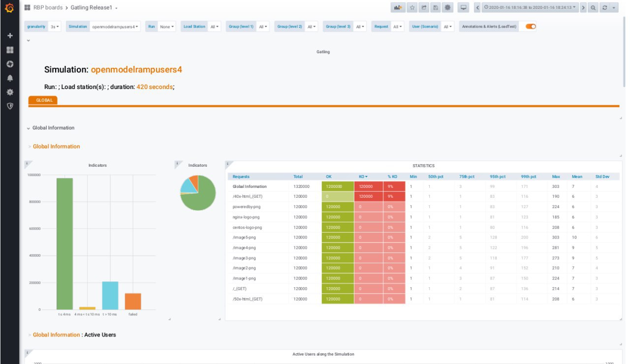Click Global Information : Active Users link
630x364 pixels.
pyautogui.click(x=74, y=334)
